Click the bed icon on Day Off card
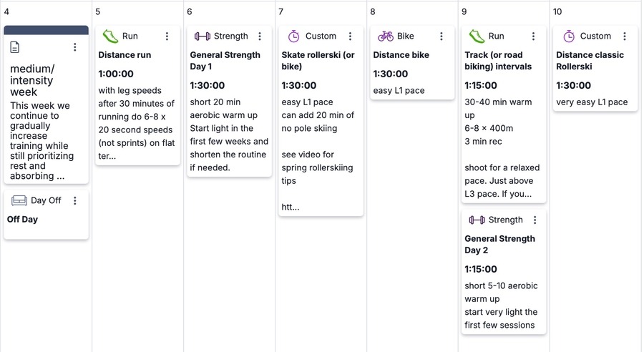The height and width of the screenshot is (352, 644). (x=19, y=200)
